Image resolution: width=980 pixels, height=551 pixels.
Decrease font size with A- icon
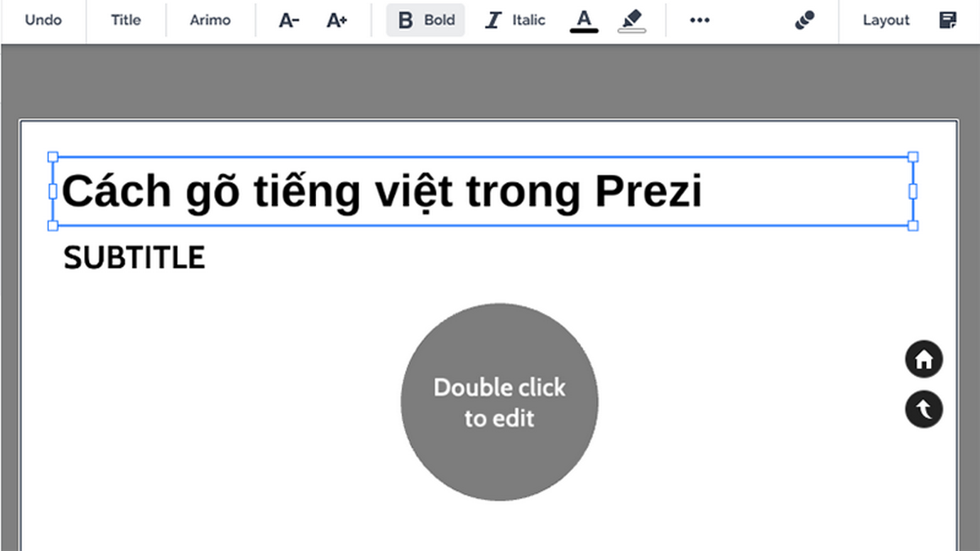[289, 21]
